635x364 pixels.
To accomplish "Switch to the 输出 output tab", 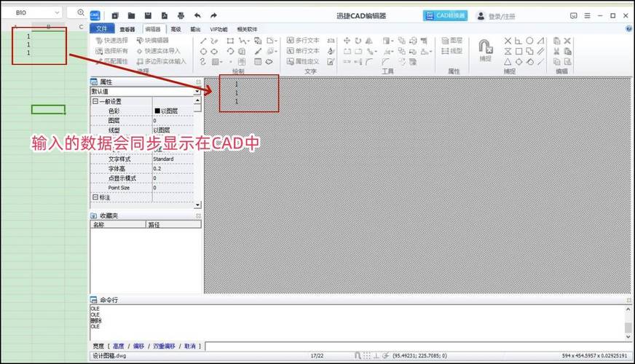I will point(196,29).
